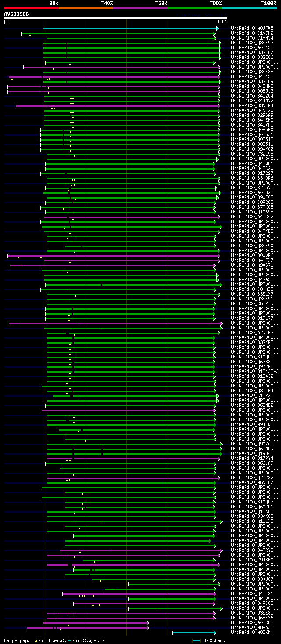Select the UniRef100_A4HFX7 label
The height and width of the screenshot is (644, 281).
pos(252,260)
